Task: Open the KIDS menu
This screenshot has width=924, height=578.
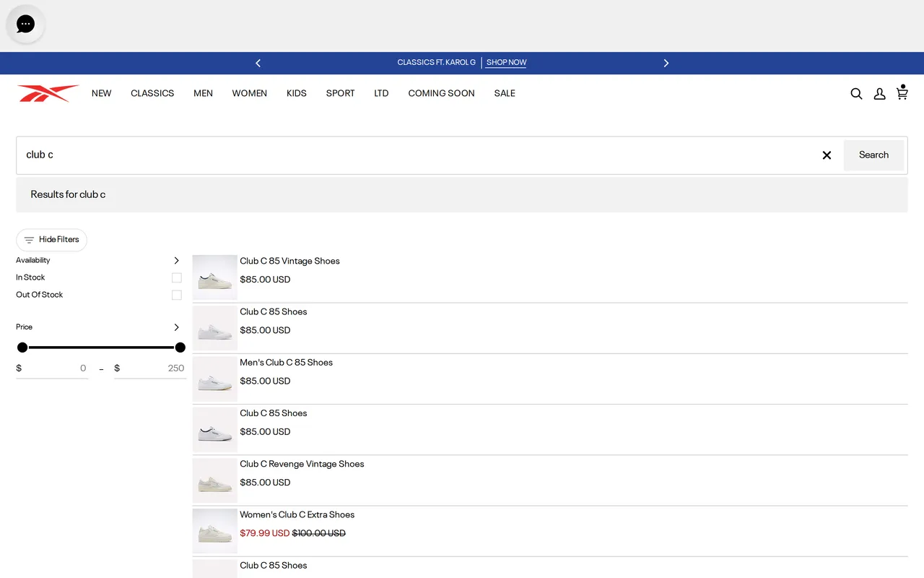Action: [297, 93]
